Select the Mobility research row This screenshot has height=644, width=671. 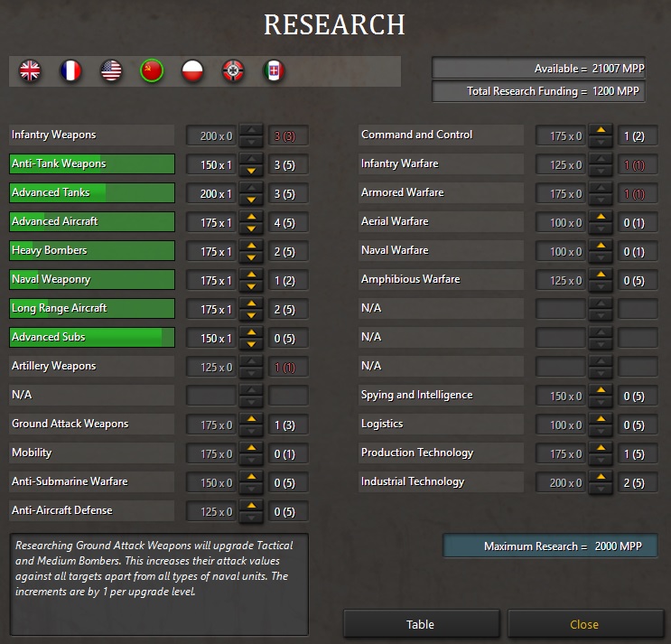click(91, 453)
